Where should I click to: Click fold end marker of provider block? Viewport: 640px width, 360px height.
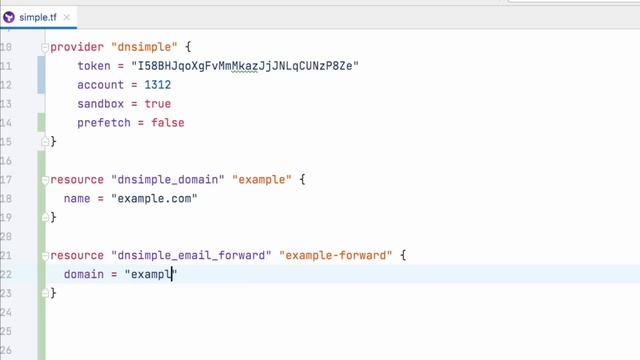[x=45, y=142]
